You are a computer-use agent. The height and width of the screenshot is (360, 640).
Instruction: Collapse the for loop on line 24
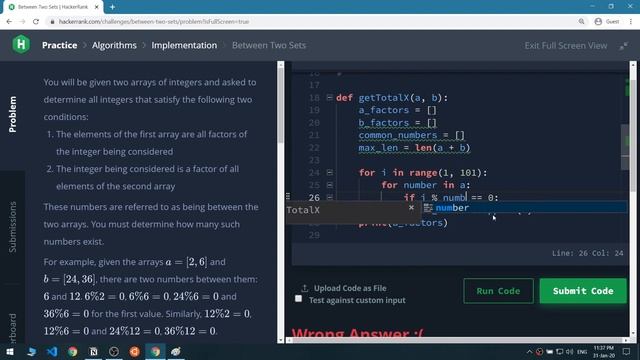[329, 173]
